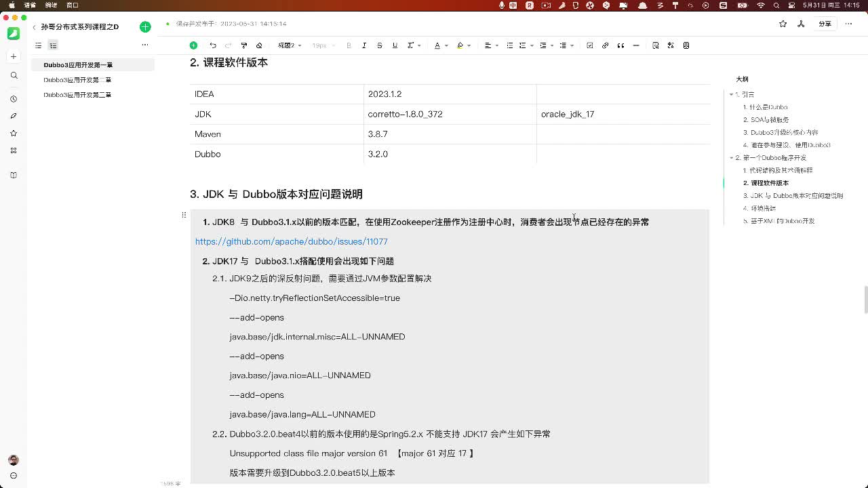Jump to outline JDK 与 Dubbo版本对应问题说明
868x488 pixels.
pos(793,196)
